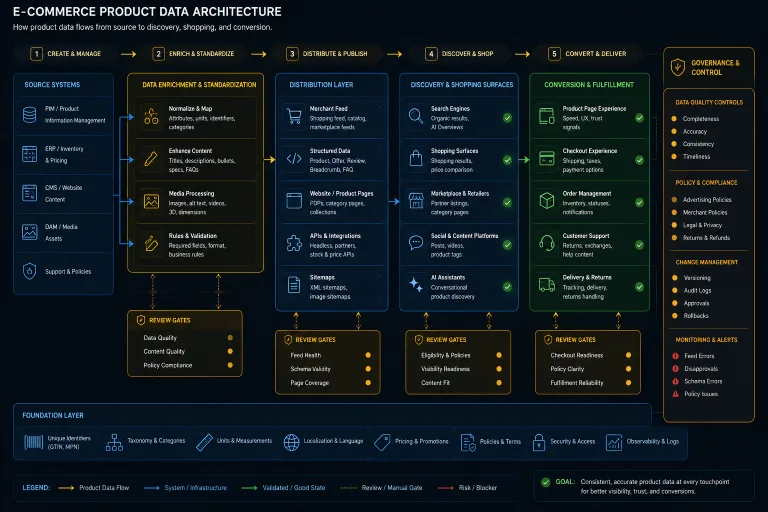This screenshot has height=512, width=768.
Task: Click the Security & Access padlock icon
Action: click(539, 442)
